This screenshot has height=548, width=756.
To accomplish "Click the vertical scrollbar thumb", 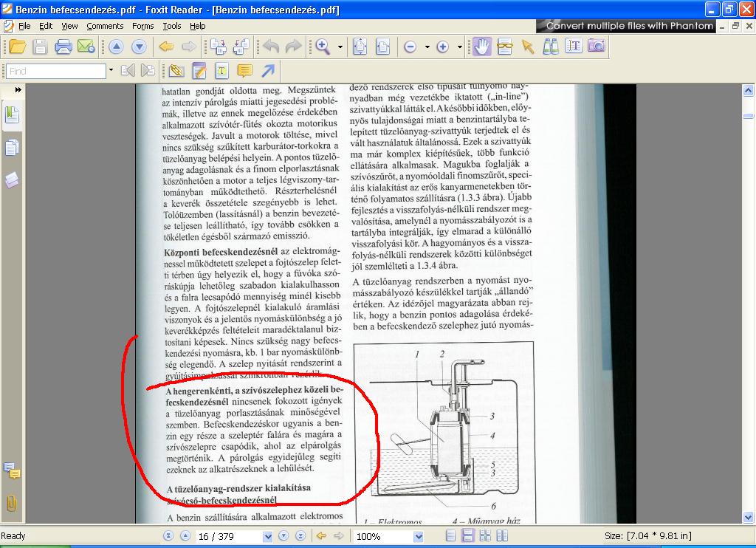I will [x=749, y=116].
